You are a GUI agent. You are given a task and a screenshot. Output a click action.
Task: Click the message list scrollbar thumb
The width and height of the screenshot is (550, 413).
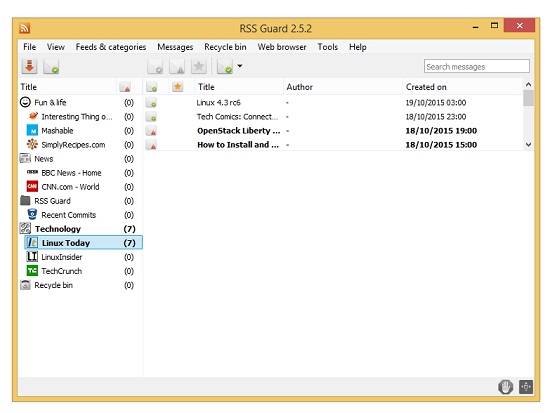point(528,98)
